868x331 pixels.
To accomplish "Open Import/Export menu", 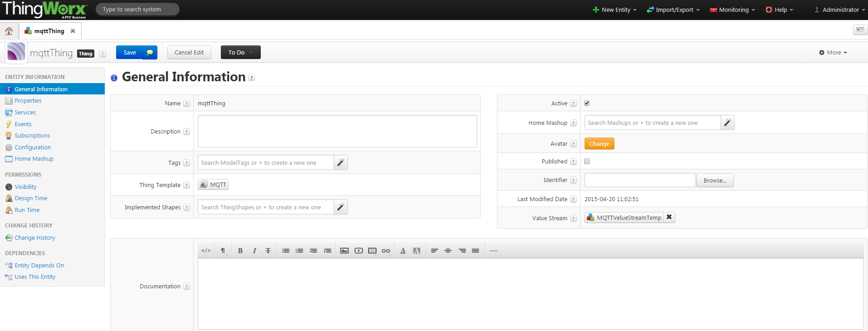I will [x=673, y=10].
